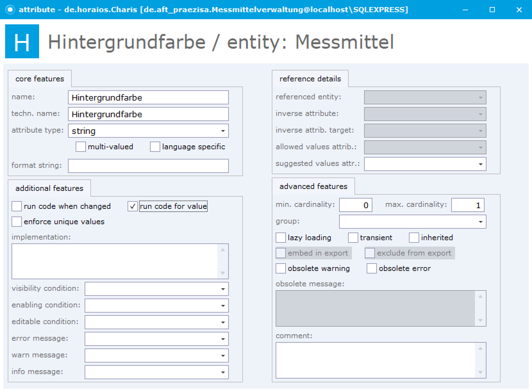Click the app icon in title bar
Viewport: 532px width, 392px height.
click(10, 10)
